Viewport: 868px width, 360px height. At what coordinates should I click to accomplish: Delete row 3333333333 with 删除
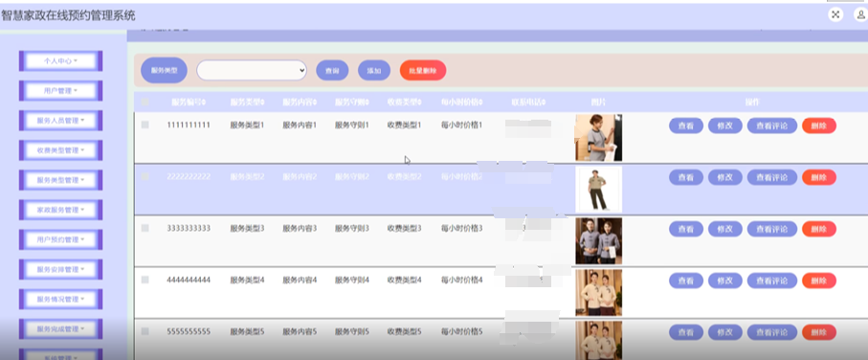pos(819,229)
